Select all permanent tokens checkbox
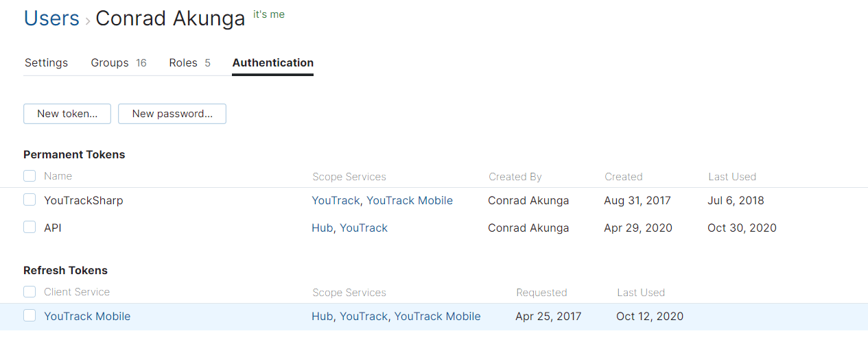The height and width of the screenshot is (353, 868). pos(30,176)
